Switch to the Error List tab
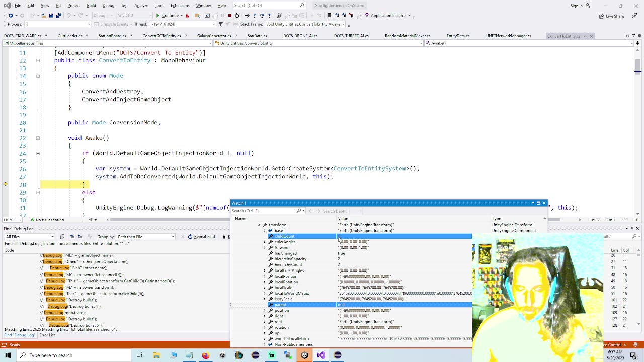The image size is (644, 362). pos(47,335)
